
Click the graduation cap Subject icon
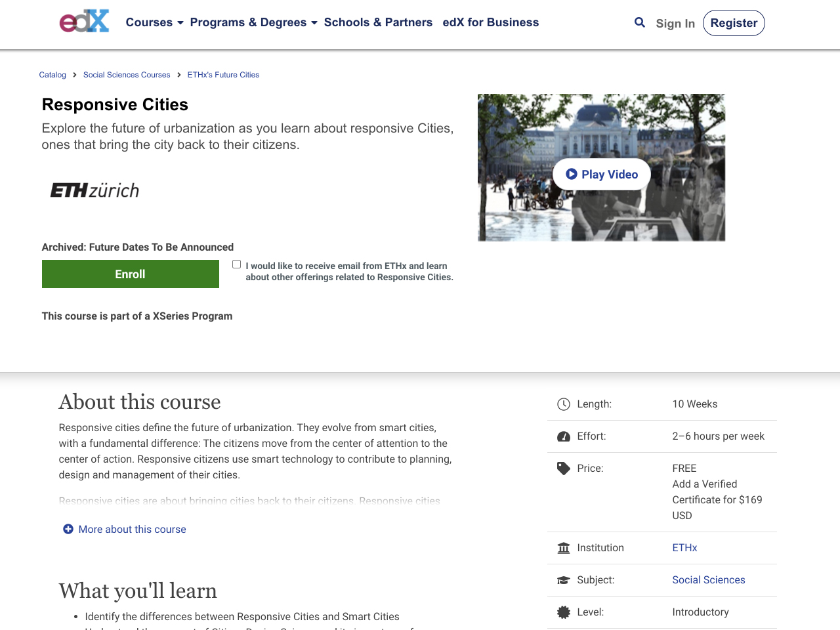564,580
